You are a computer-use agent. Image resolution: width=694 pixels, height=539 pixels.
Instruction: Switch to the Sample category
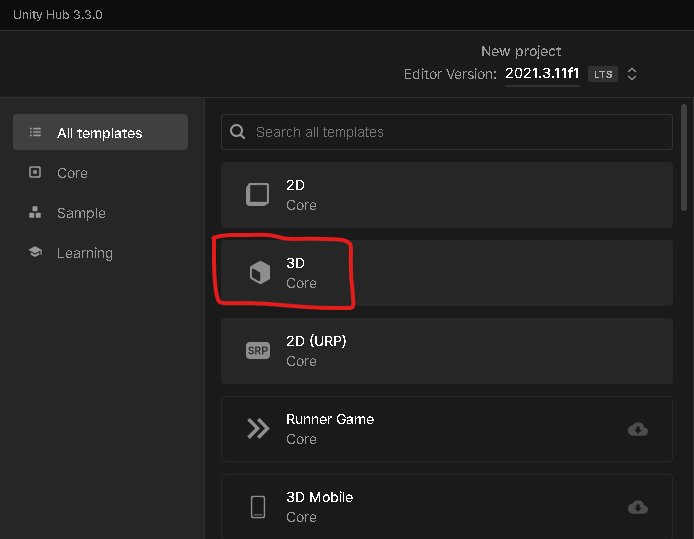[x=81, y=213]
